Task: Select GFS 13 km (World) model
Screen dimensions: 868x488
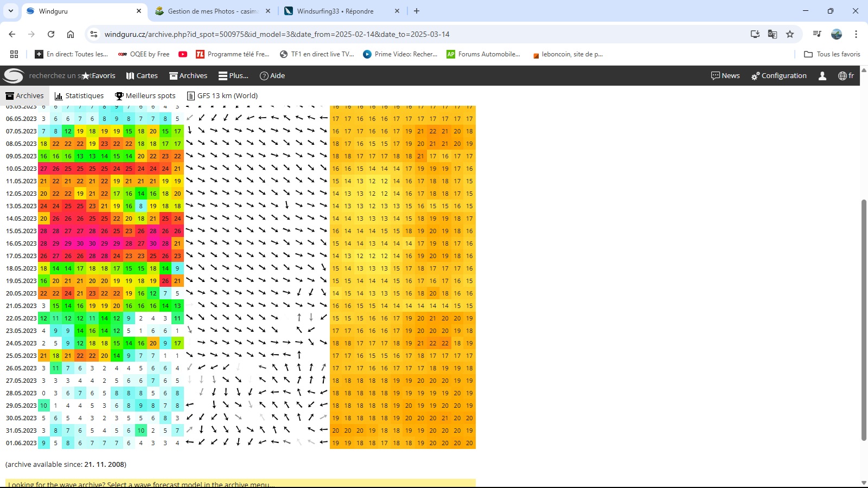Action: click(x=222, y=96)
